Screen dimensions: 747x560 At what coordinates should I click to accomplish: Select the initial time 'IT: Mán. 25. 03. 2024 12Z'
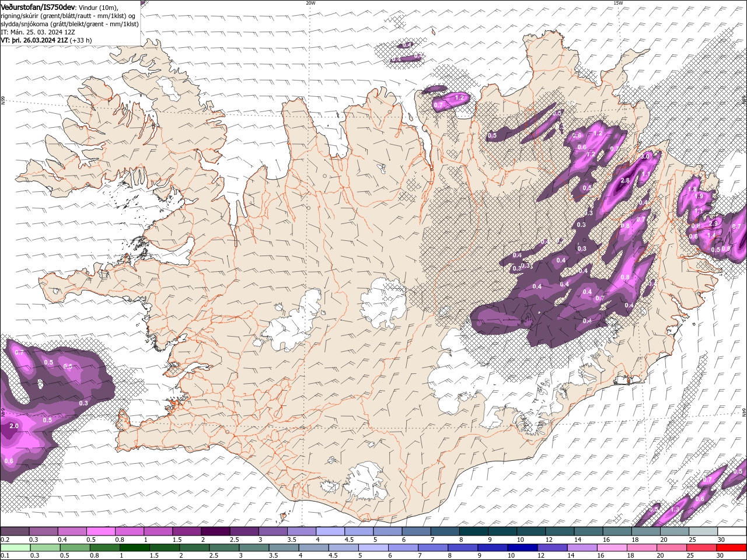pyautogui.click(x=37, y=32)
